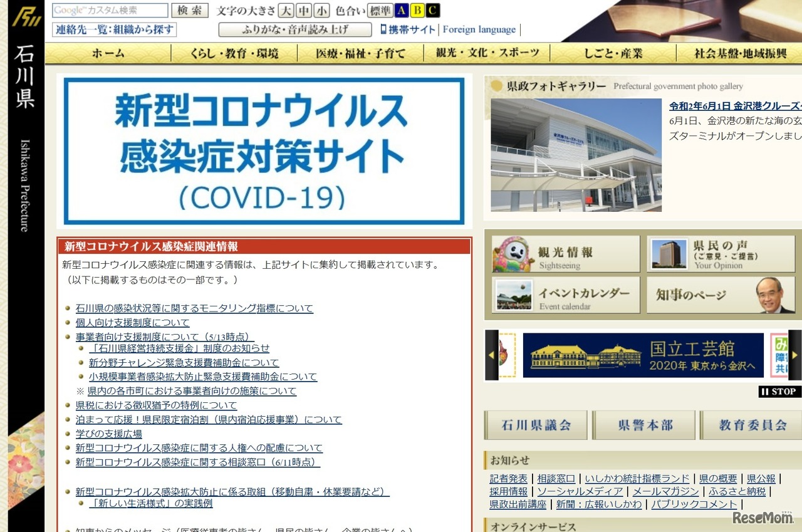The width and height of the screenshot is (802, 532).
Task: Click the 国立工芸館 banner
Action: click(x=643, y=355)
